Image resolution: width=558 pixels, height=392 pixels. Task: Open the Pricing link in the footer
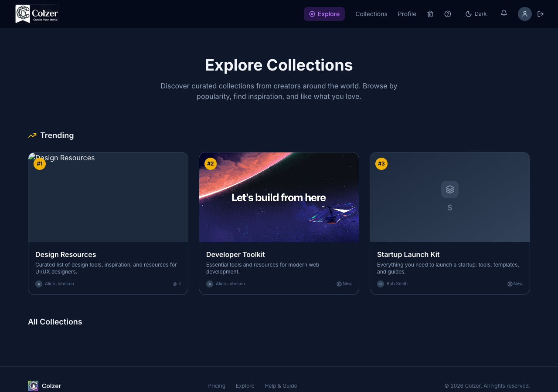pyautogui.click(x=217, y=385)
